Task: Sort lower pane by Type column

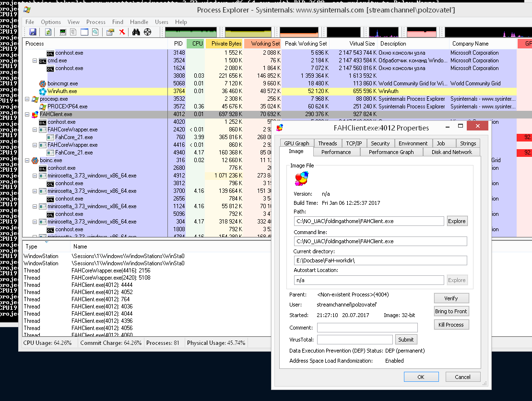Action: [46, 247]
